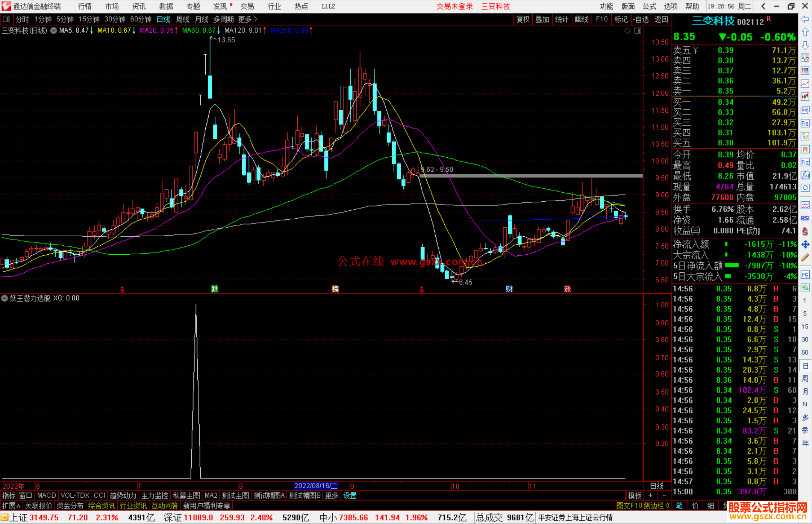Toggle the 妖王潜力选股 indicator circle button
Image resolution: width=812 pixels, height=524 pixels.
5,298
